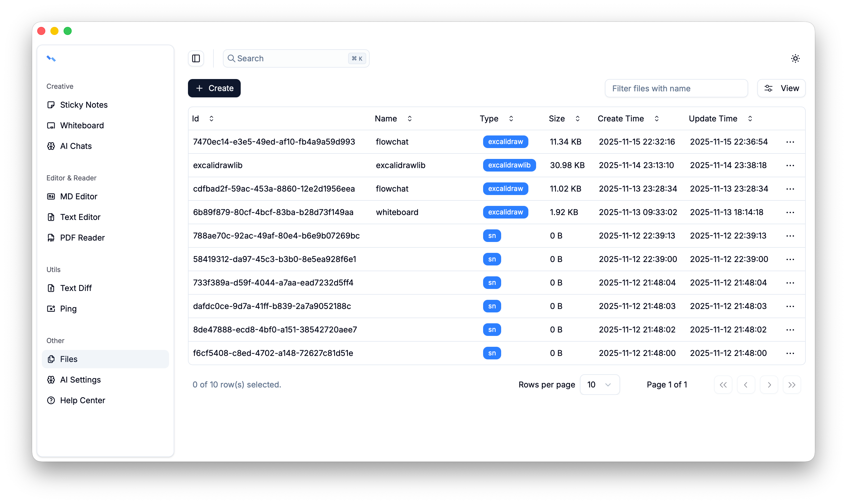Screen dimensions: 847x504
Task: Open the Text Diff utility
Action: click(76, 288)
